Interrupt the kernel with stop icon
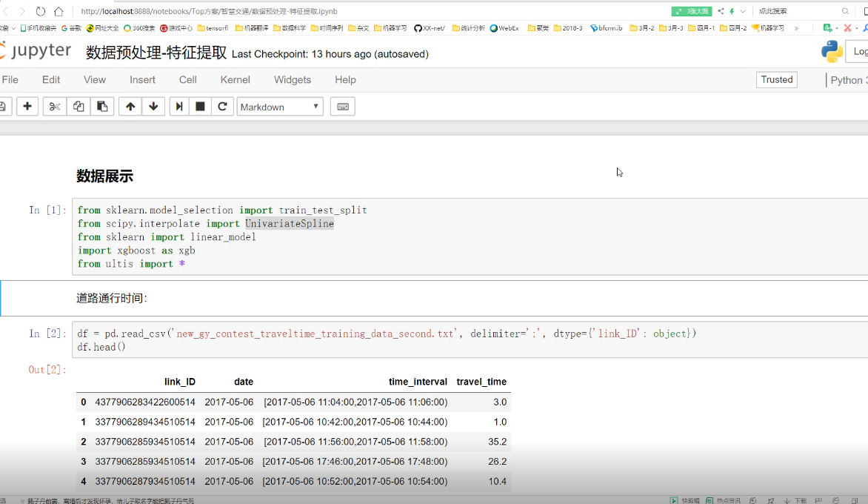This screenshot has height=504, width=868. pos(200,107)
